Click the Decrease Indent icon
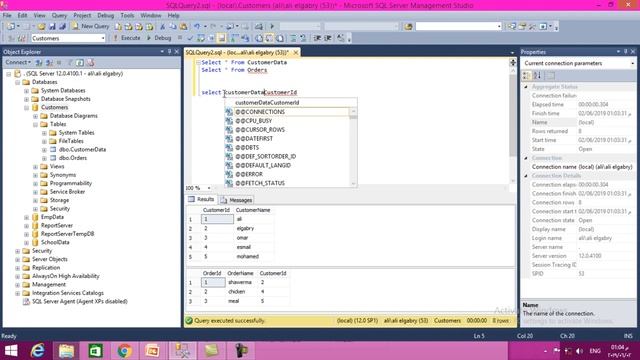640x360 pixels. point(317,38)
